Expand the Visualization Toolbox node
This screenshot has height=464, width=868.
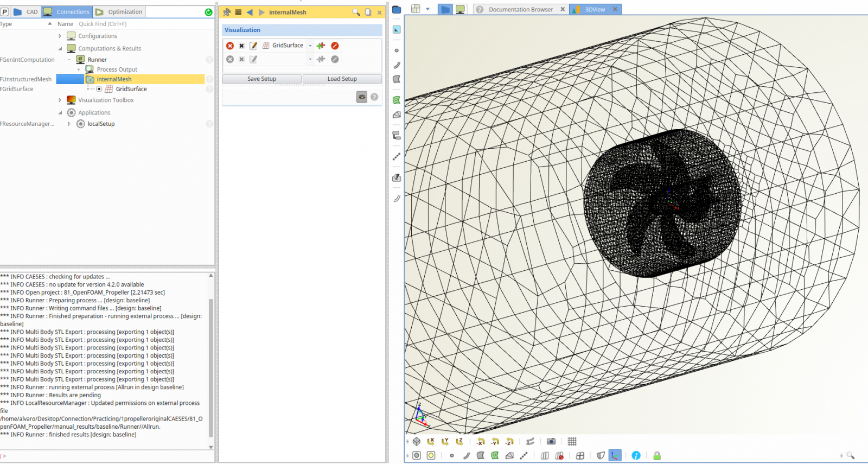(x=60, y=100)
